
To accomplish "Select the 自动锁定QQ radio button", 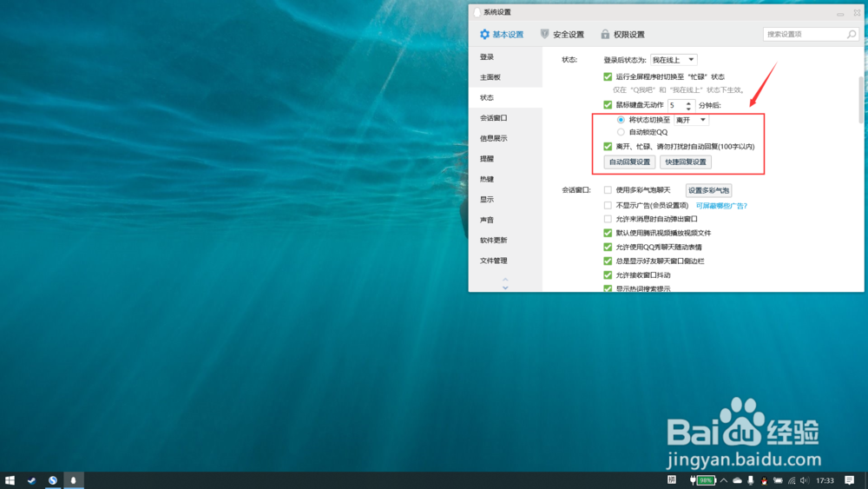I will pos(621,132).
